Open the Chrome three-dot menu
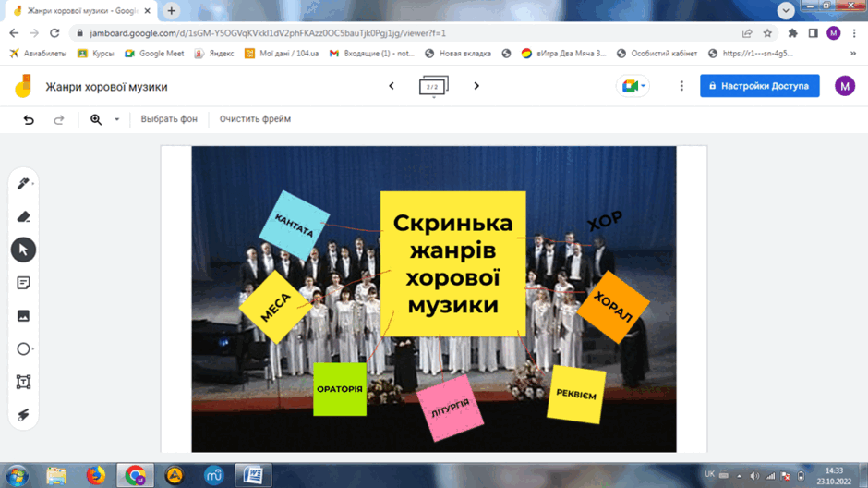868x488 pixels. point(854,33)
